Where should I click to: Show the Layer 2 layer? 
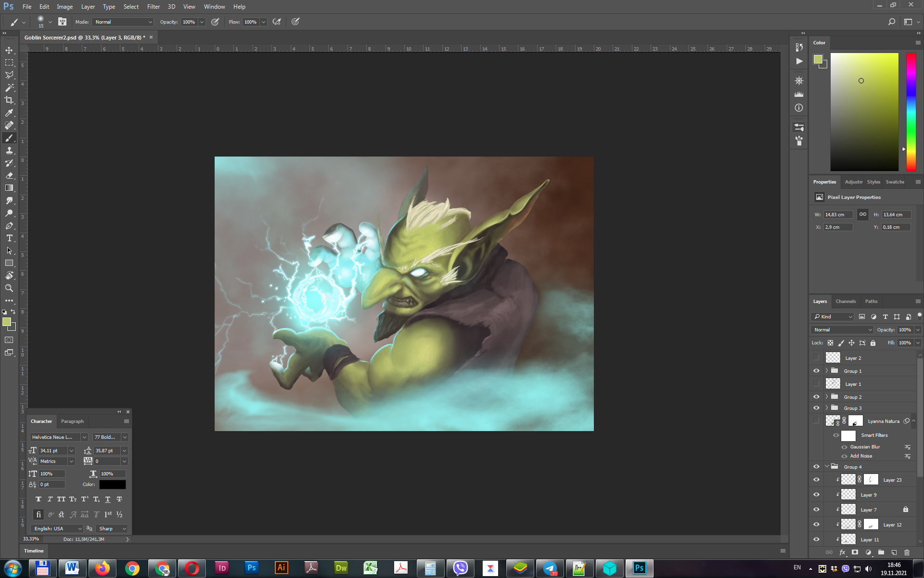(x=816, y=358)
